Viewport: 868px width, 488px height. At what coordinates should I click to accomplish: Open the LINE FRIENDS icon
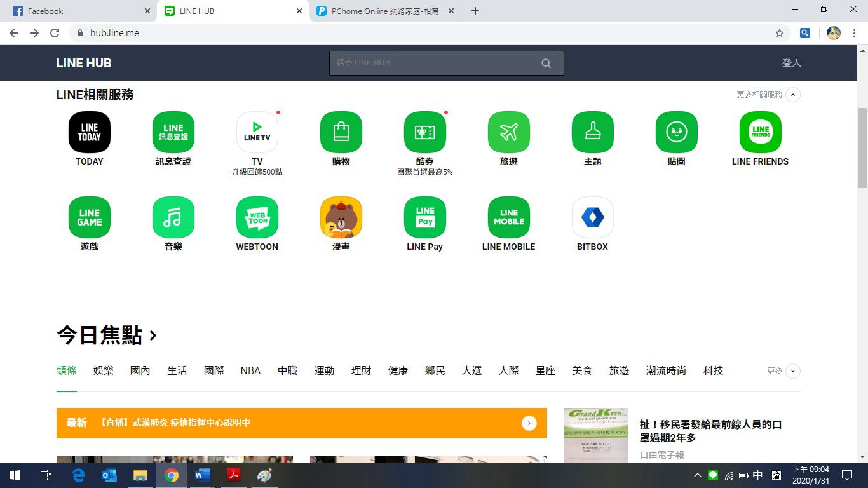click(x=761, y=132)
